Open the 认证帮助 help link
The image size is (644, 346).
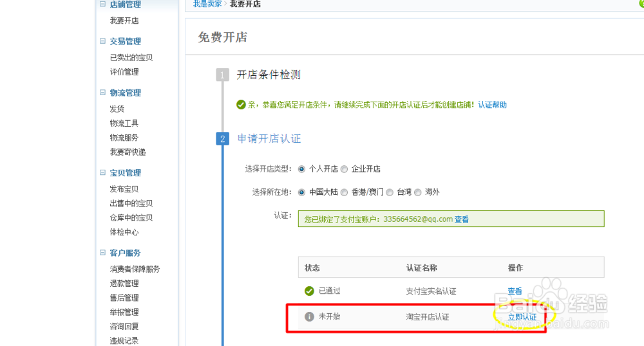(492, 105)
